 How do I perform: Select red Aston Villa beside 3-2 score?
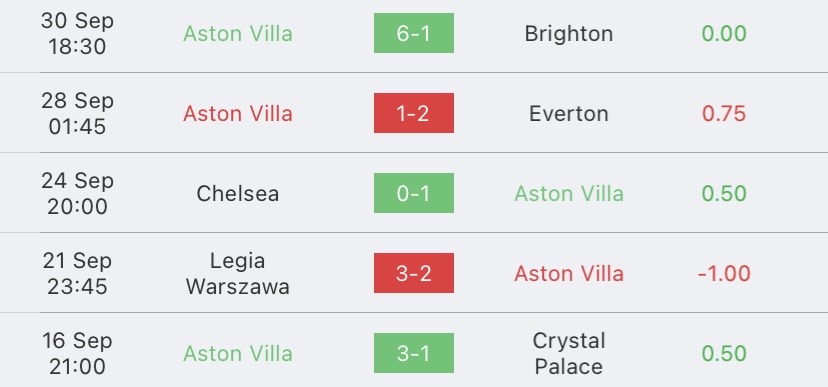tap(569, 273)
